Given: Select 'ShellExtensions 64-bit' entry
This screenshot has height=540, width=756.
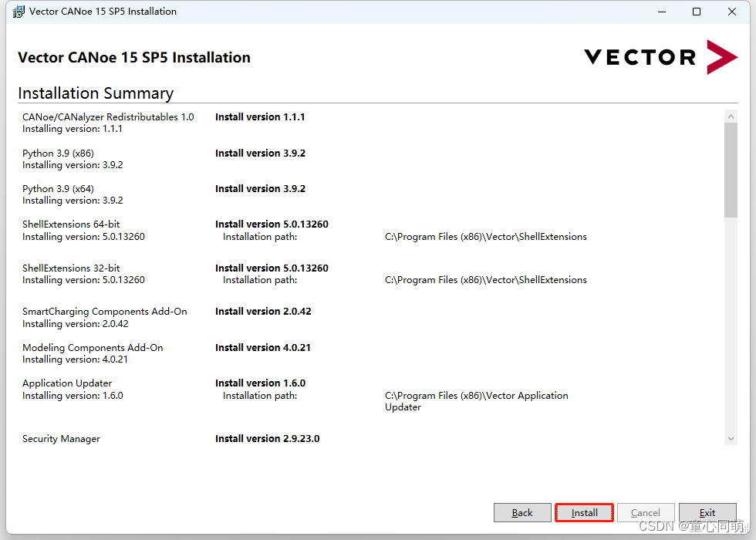Looking at the screenshot, I should (71, 224).
